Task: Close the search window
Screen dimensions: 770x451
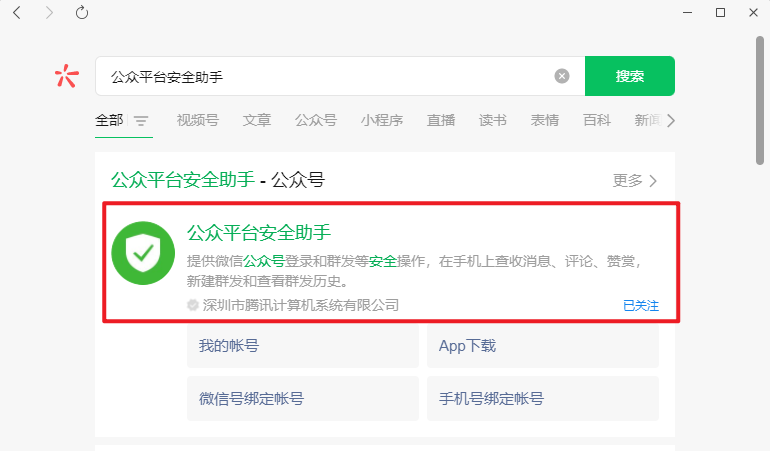Action: 753,12
